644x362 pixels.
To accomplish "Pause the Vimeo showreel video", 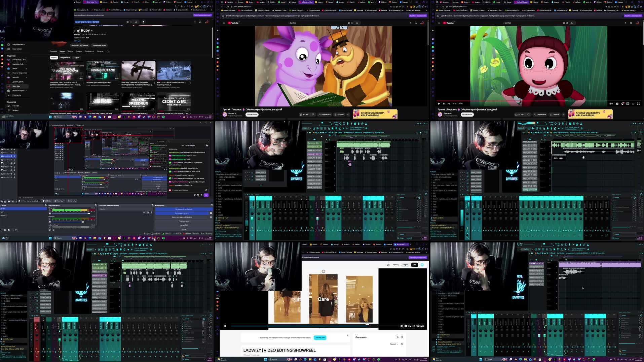I will tap(225, 326).
